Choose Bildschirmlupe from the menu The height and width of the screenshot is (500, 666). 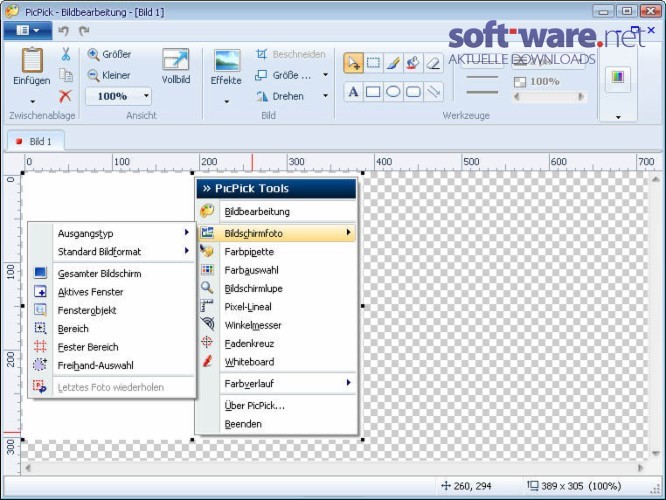point(276,288)
